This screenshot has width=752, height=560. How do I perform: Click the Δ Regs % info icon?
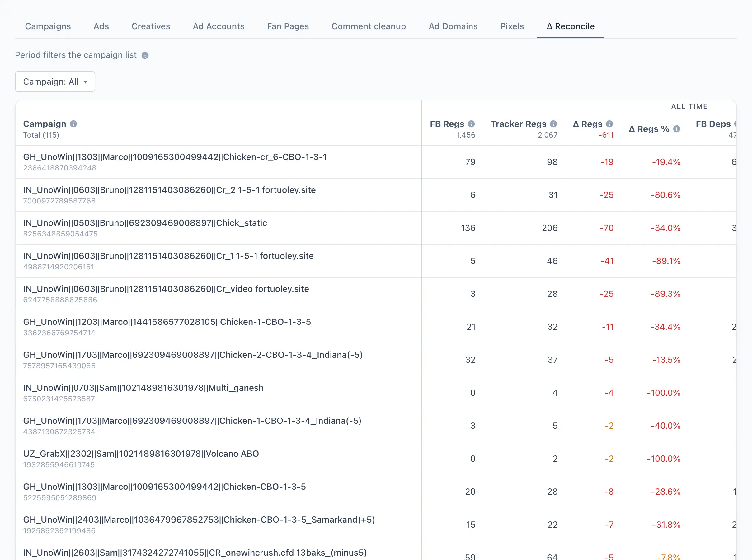pos(676,129)
